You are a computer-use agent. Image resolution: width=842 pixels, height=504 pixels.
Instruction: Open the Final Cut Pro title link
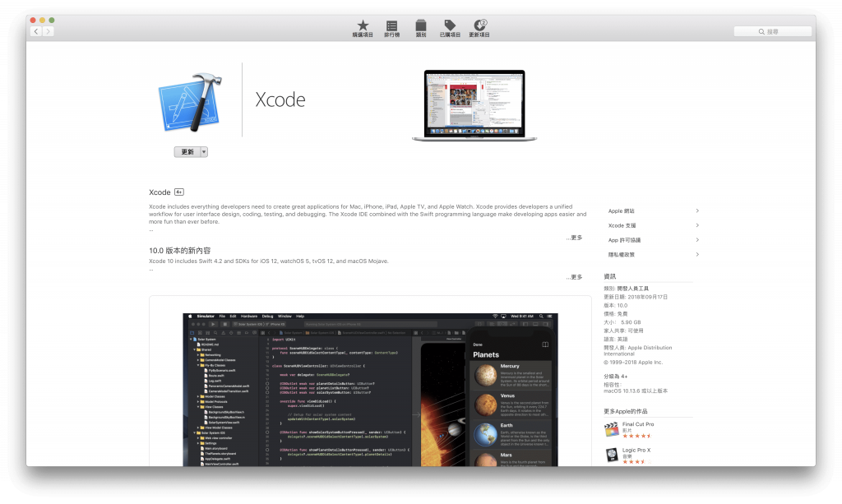(x=638, y=424)
